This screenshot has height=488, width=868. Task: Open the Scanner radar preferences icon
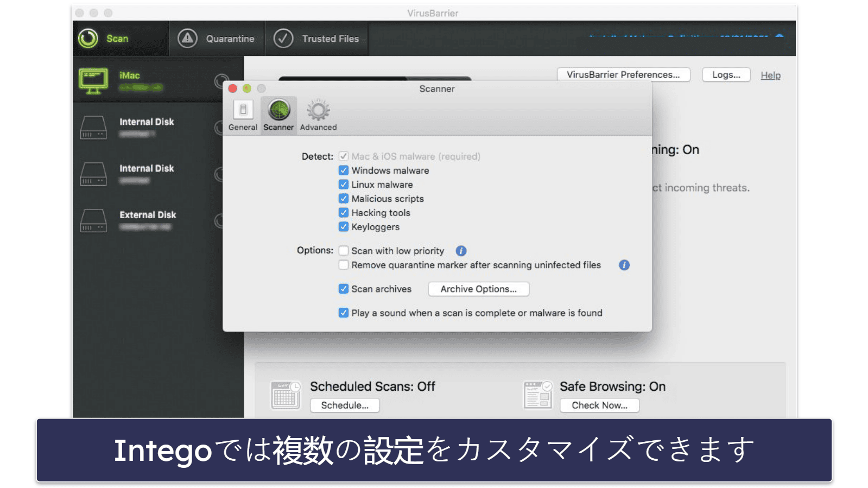pyautogui.click(x=278, y=116)
